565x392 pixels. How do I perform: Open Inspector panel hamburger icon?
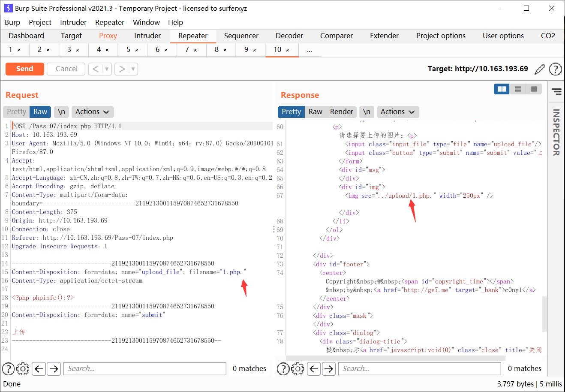pos(556,91)
